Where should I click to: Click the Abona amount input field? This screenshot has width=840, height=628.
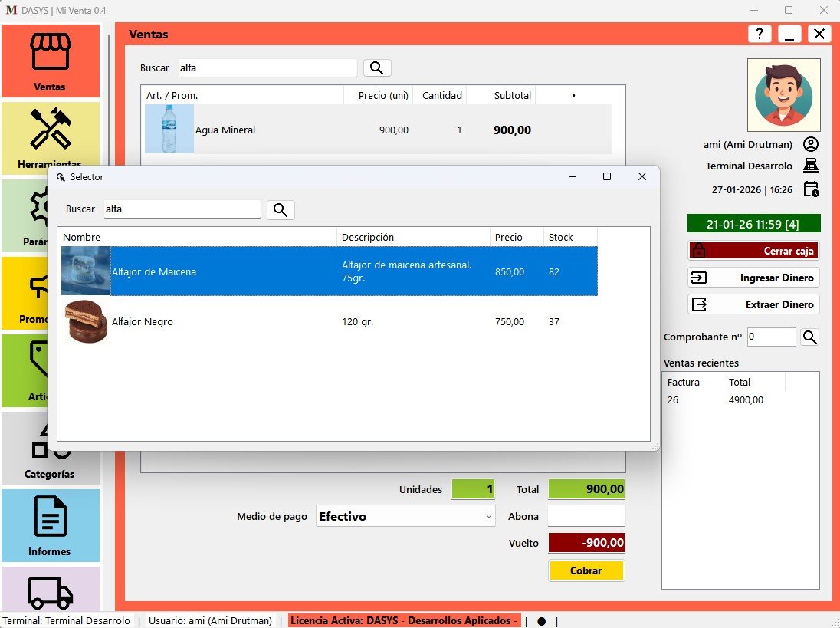[586, 516]
